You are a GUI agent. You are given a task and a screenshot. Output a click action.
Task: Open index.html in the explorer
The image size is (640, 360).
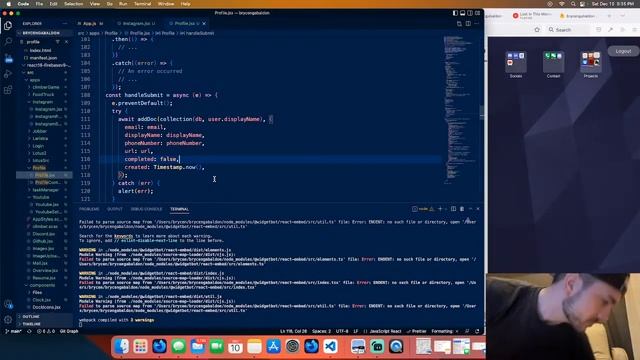40,51
